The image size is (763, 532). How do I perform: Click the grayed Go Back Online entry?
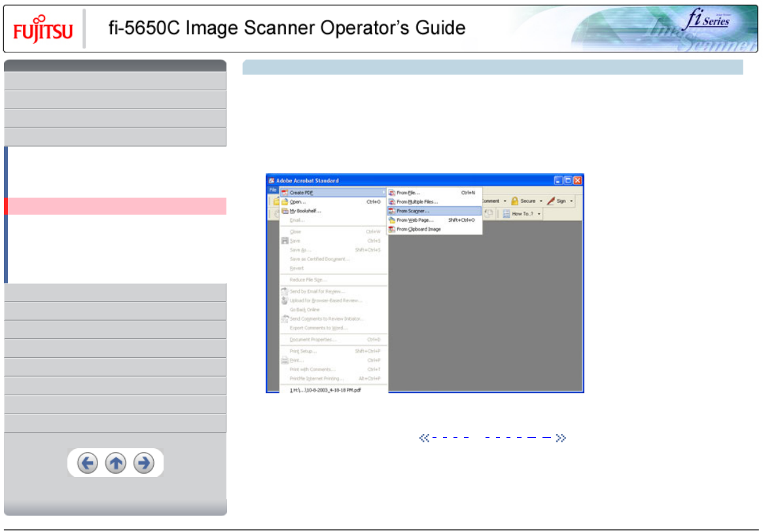pyautogui.click(x=333, y=310)
